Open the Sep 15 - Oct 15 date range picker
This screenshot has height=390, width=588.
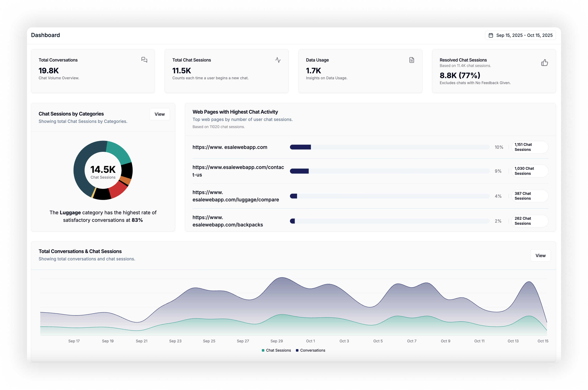pyautogui.click(x=520, y=35)
